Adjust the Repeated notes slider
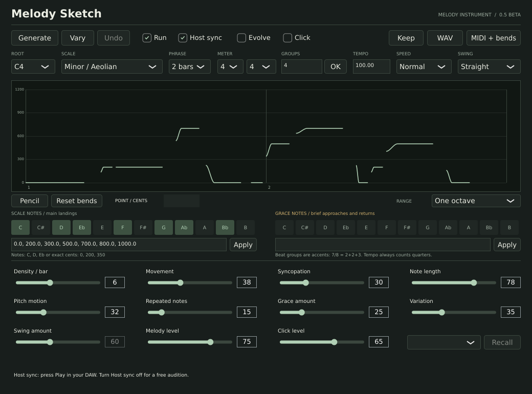Image resolution: width=532 pixels, height=394 pixels. [x=190, y=312]
